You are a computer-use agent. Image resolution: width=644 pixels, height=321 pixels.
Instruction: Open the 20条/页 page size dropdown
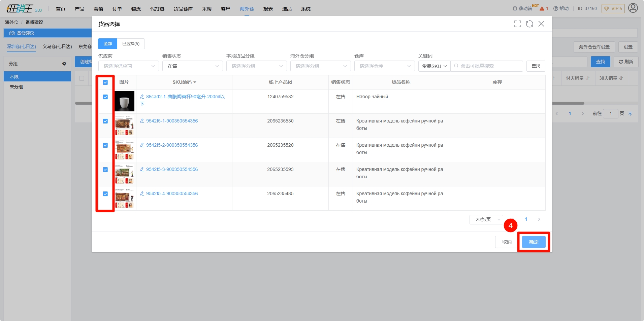(x=486, y=219)
